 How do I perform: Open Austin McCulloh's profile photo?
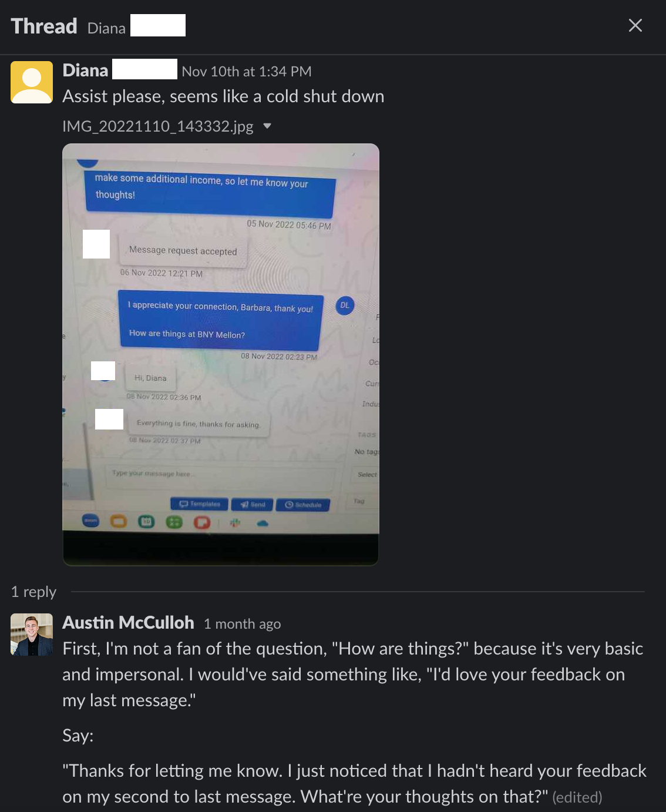click(x=32, y=635)
